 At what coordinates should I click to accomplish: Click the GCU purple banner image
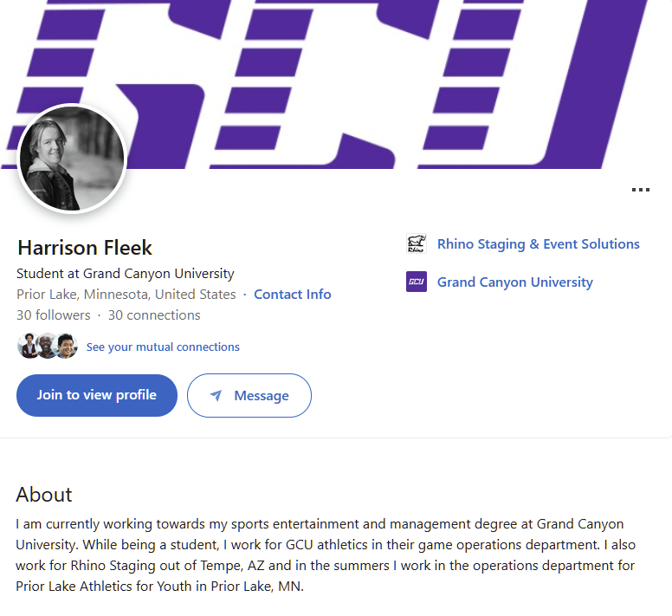tap(390, 78)
